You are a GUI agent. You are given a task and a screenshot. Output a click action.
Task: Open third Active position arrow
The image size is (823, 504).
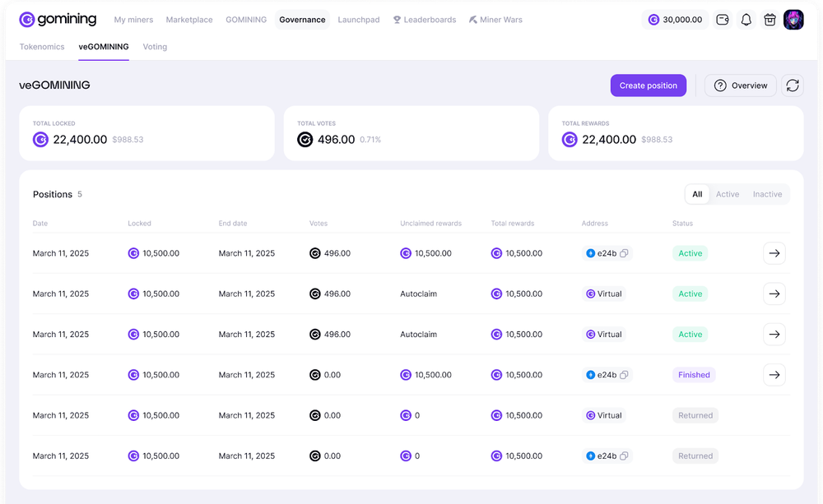(774, 335)
